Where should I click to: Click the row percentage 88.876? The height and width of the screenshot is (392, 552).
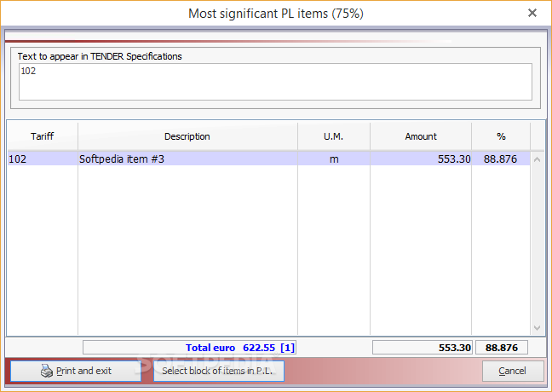pyautogui.click(x=501, y=159)
